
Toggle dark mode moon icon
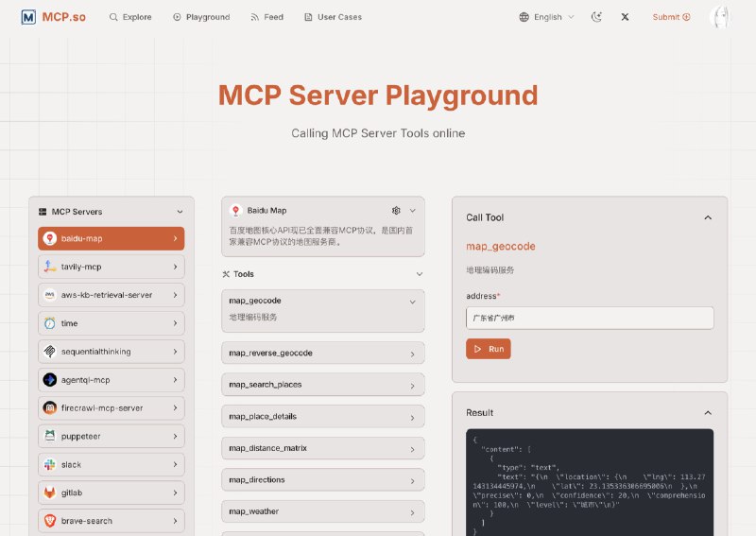(597, 17)
